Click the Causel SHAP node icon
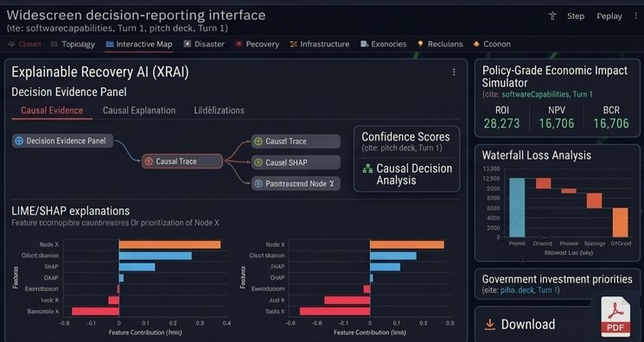Image resolution: width=644 pixels, height=342 pixels. (258, 162)
